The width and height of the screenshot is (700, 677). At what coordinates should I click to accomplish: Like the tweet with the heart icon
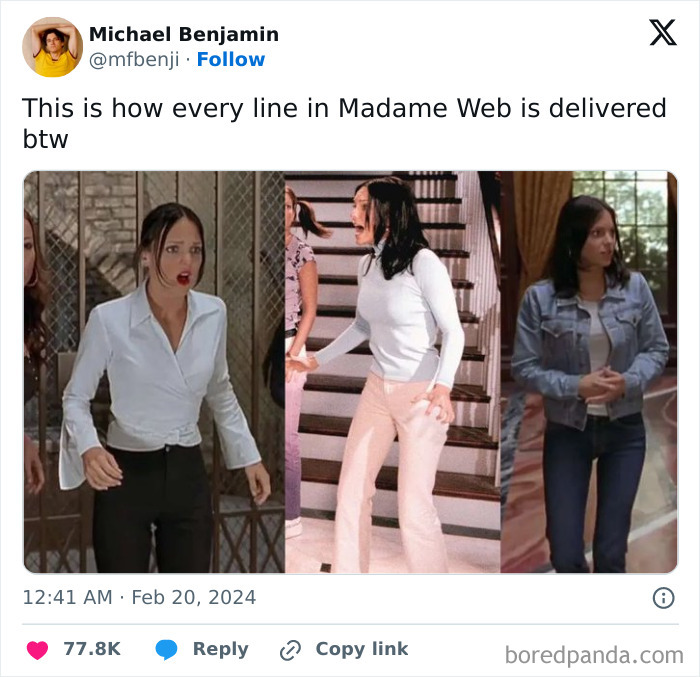pyautogui.click(x=37, y=650)
